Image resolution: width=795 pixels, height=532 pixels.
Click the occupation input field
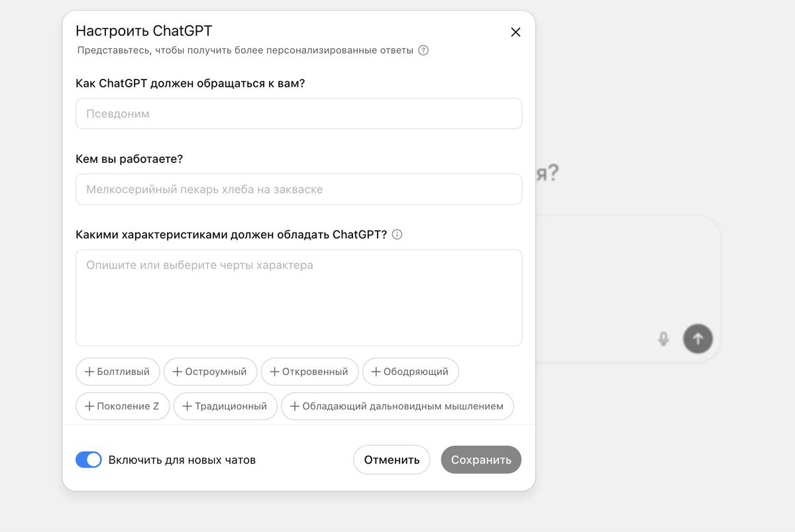(299, 189)
